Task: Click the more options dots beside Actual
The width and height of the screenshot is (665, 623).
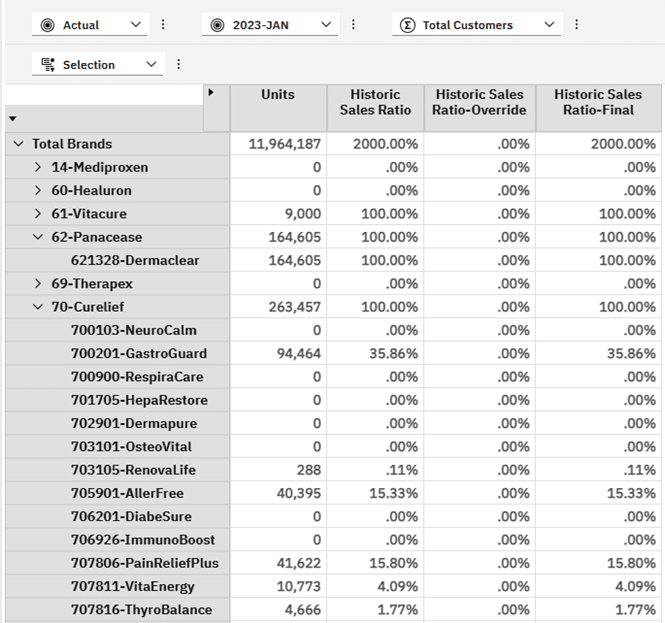Action: (163, 25)
